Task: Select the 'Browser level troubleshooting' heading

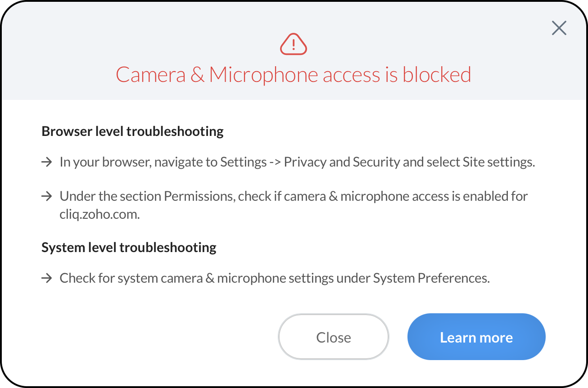Action: (x=132, y=131)
